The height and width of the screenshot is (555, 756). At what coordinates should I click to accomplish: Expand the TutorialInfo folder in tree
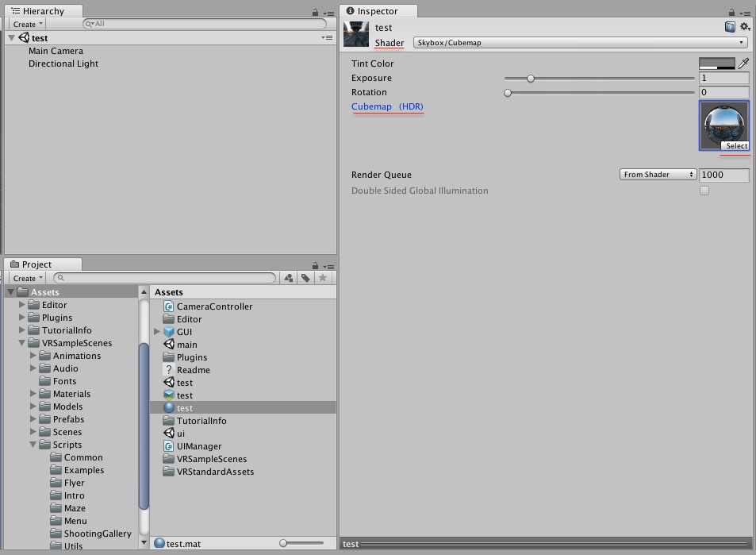[21, 330]
